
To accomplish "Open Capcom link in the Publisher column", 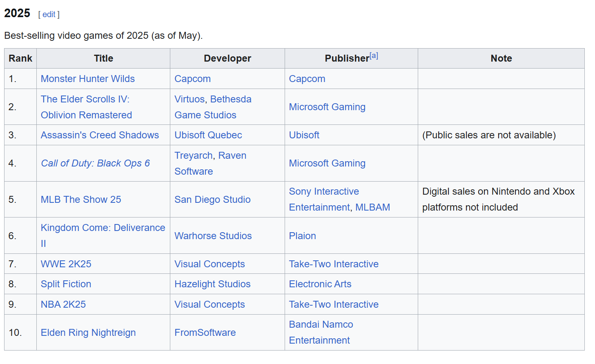I will tap(307, 79).
